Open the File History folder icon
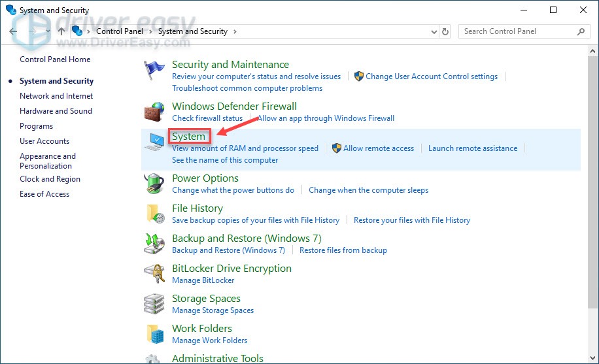 point(156,214)
